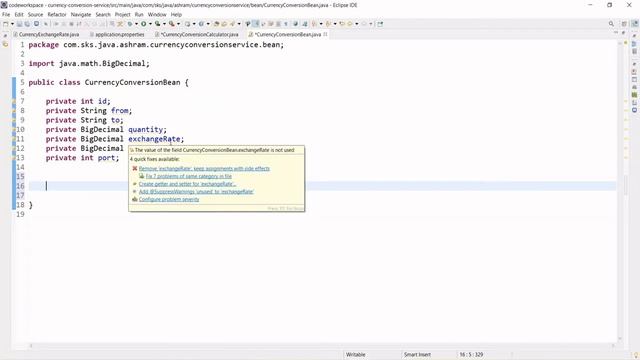
Task: Switch to CurrencyConversionCalculator.java tab
Action: pos(197,35)
